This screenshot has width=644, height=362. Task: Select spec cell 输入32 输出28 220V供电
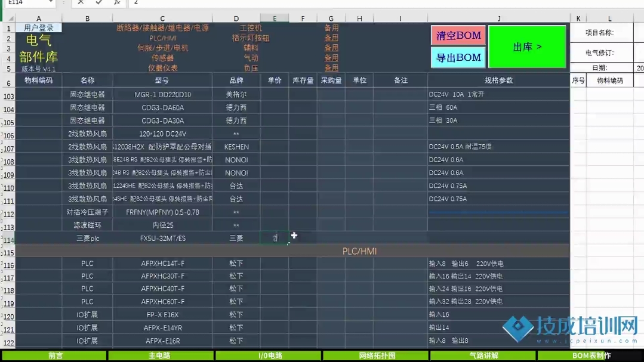498,301
